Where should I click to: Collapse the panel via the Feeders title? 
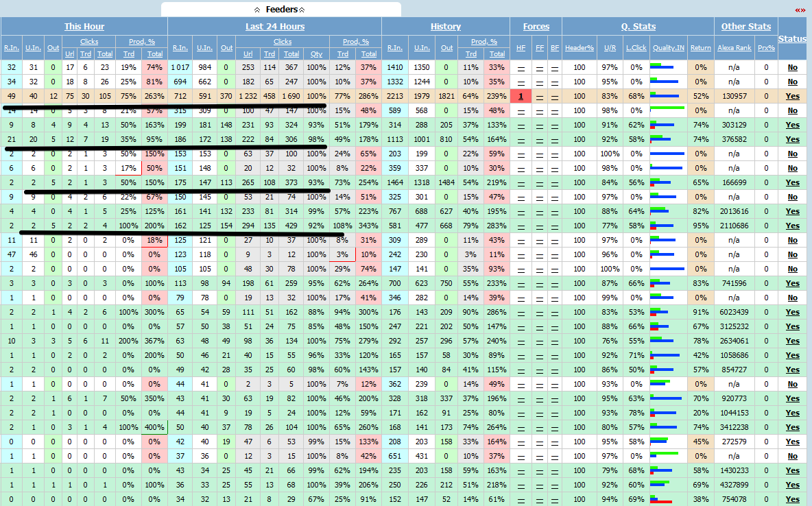pyautogui.click(x=282, y=10)
